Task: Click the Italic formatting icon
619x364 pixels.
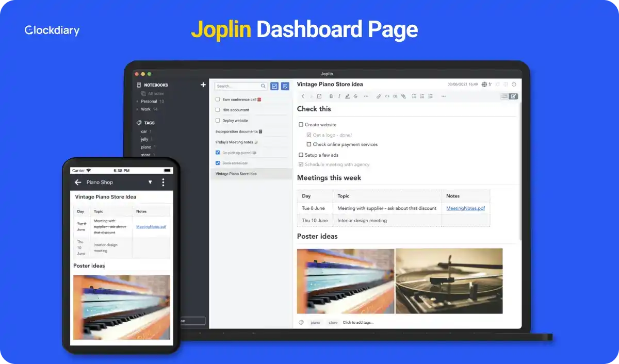Action: [339, 96]
